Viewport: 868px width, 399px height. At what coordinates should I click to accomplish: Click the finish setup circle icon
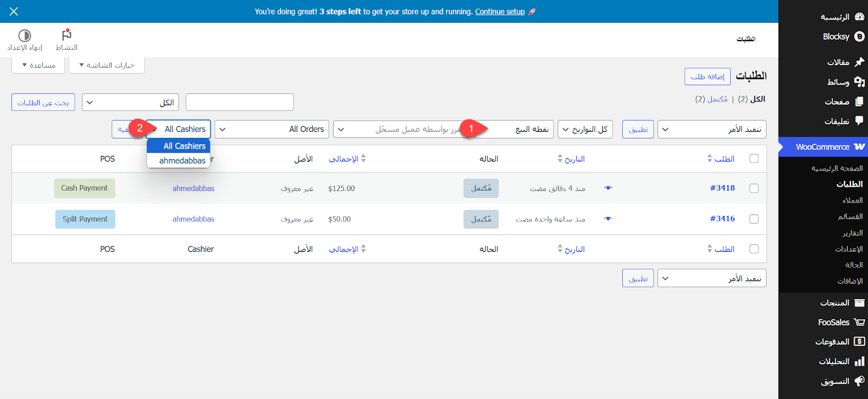(x=24, y=35)
